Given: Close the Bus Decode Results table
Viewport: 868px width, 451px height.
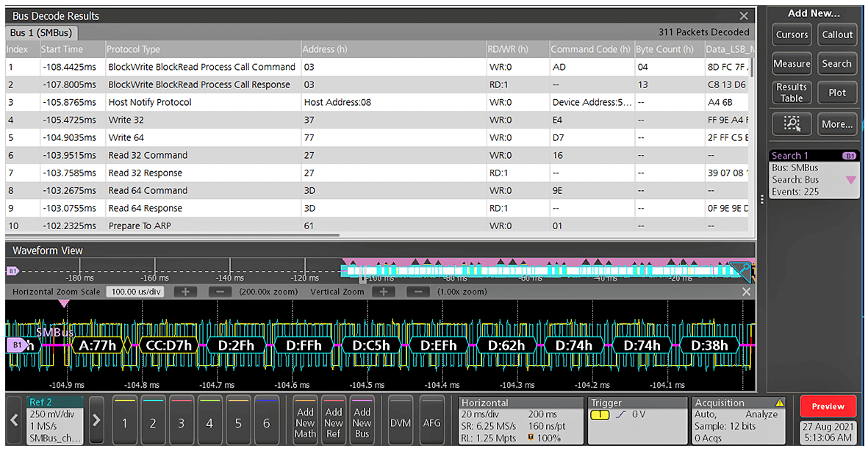Looking at the screenshot, I should 744,16.
